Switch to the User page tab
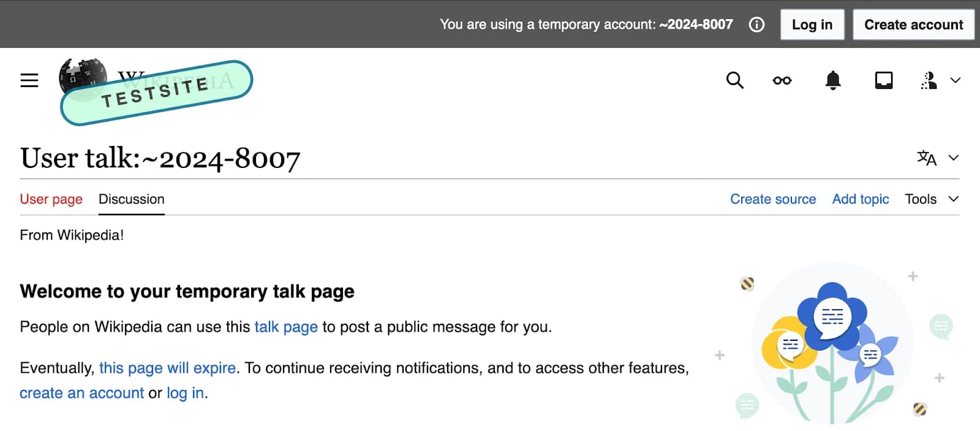980x431 pixels. coord(51,199)
